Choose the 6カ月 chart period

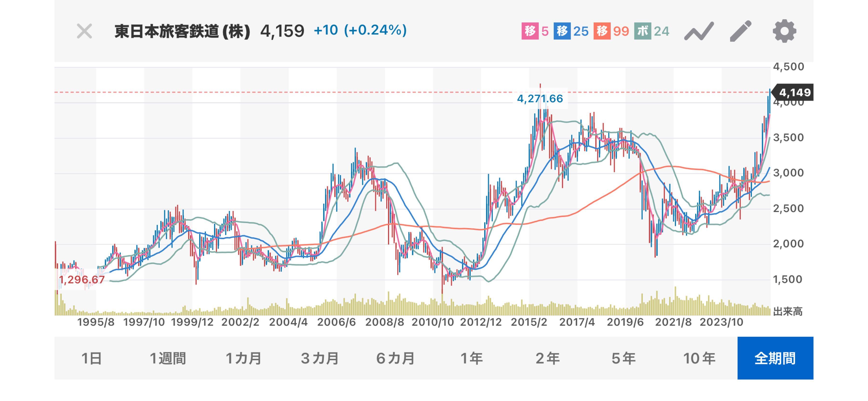[396, 358]
